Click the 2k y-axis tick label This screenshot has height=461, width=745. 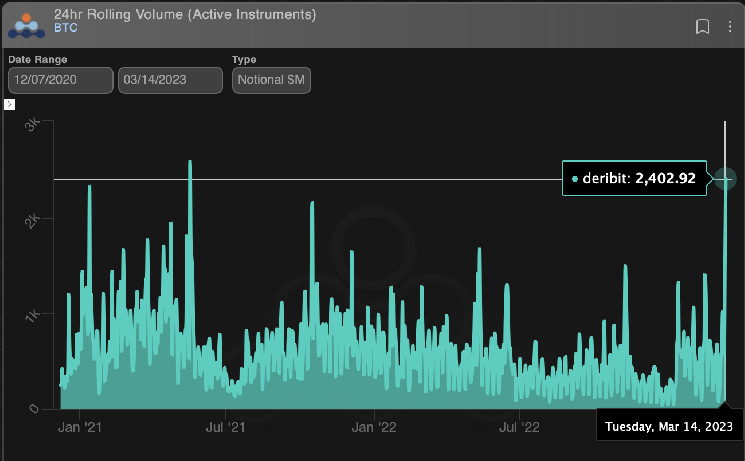(x=32, y=219)
